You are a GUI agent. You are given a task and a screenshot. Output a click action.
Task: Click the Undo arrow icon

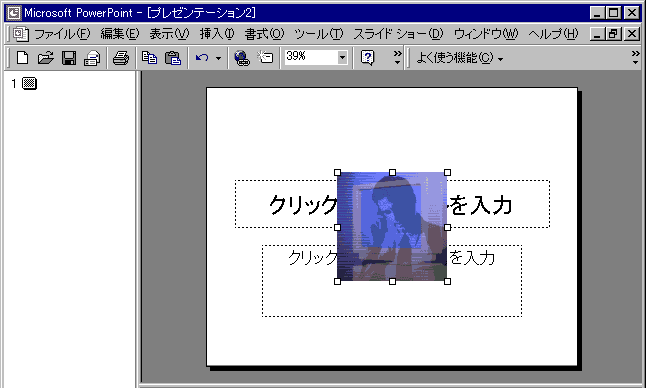[202, 58]
